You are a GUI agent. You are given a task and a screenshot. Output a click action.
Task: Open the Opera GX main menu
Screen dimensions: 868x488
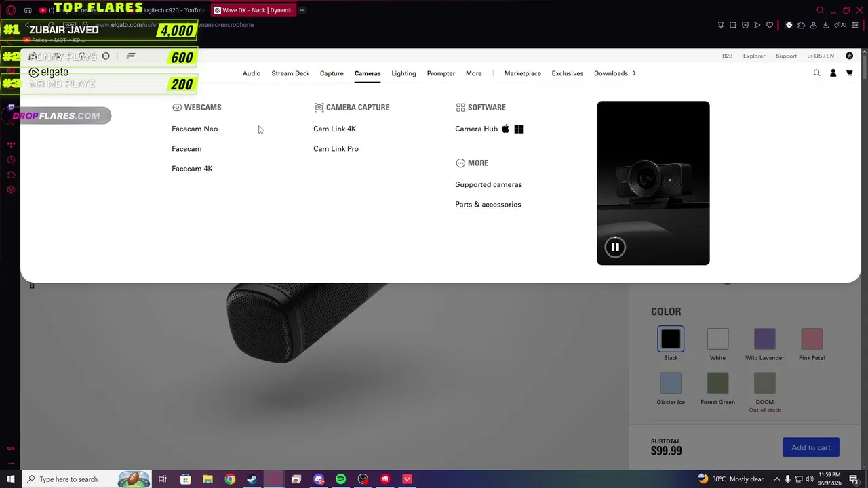coord(11,10)
